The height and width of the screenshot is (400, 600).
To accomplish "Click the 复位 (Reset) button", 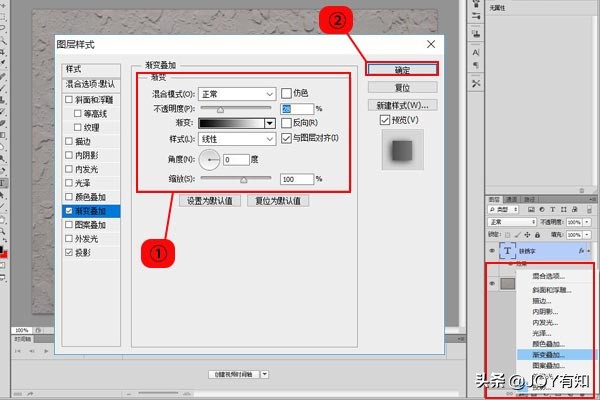I will tap(402, 87).
